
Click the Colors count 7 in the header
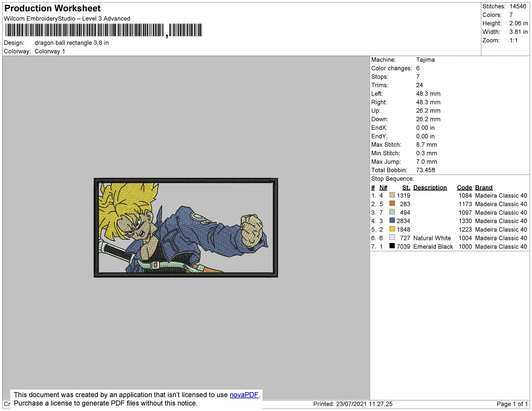(511, 15)
